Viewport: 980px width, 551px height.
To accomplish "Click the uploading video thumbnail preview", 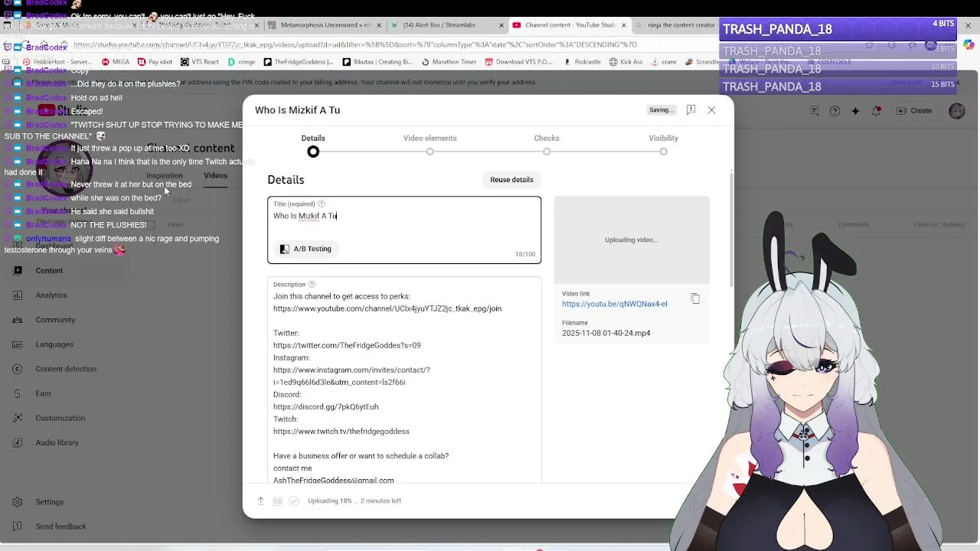I will click(632, 240).
